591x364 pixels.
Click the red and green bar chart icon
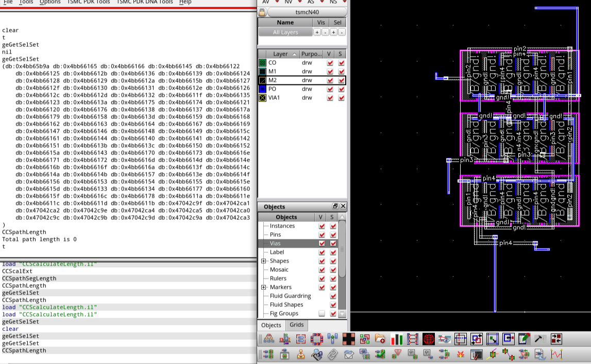coord(397,339)
